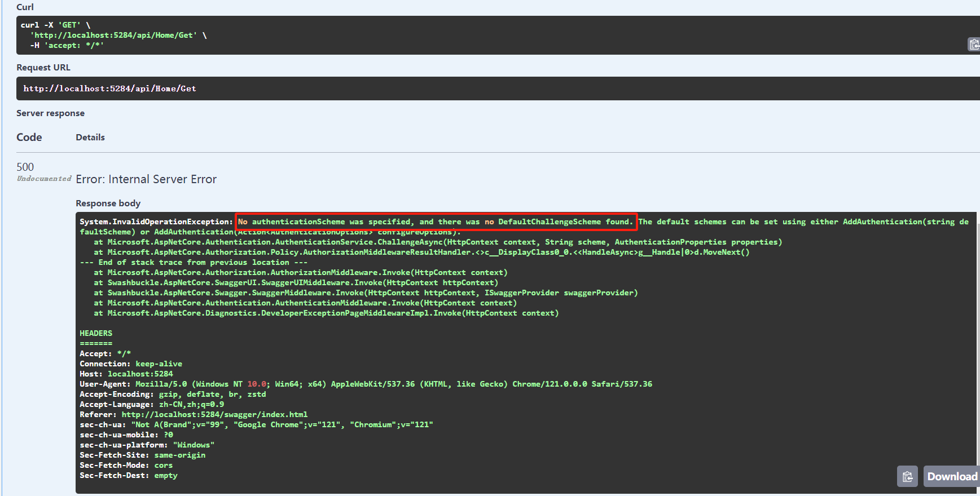The height and width of the screenshot is (496, 980).
Task: Click the DeveloperExceptionPageMiddlewareImpl stack trace line
Action: point(326,313)
